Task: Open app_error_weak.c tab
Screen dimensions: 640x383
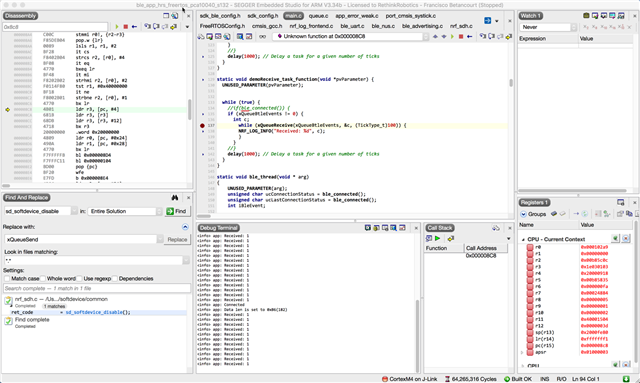Action: 357,16
